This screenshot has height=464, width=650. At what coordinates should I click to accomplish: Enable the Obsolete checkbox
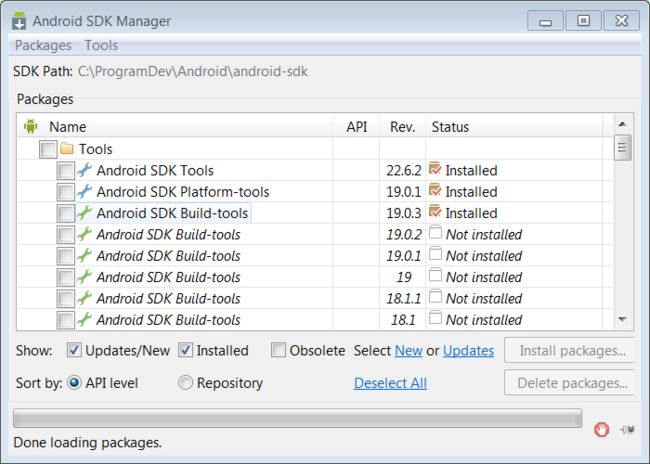click(x=278, y=350)
